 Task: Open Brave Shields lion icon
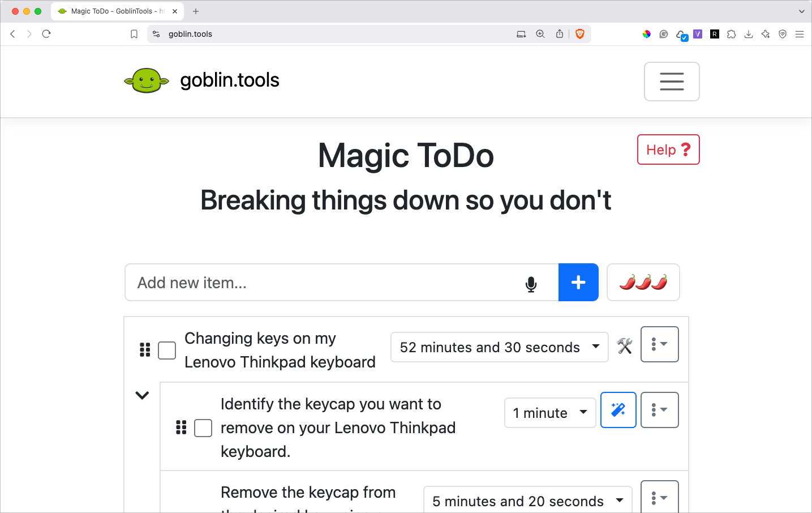(579, 34)
